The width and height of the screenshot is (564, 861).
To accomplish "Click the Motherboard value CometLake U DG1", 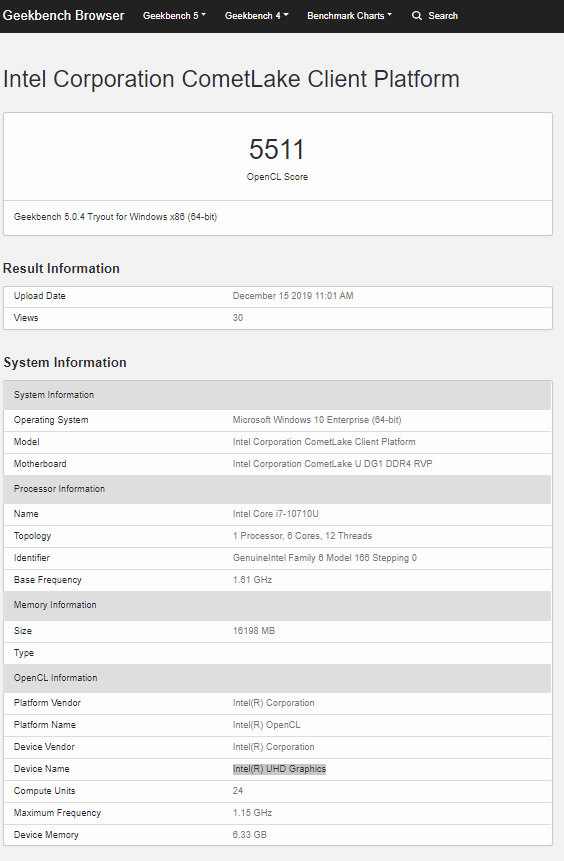I will [x=332, y=464].
